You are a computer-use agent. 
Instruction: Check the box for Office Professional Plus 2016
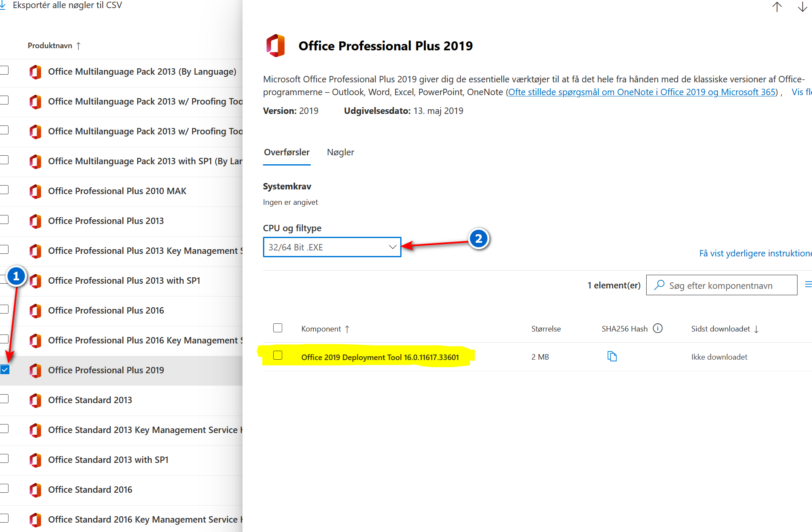point(4,309)
